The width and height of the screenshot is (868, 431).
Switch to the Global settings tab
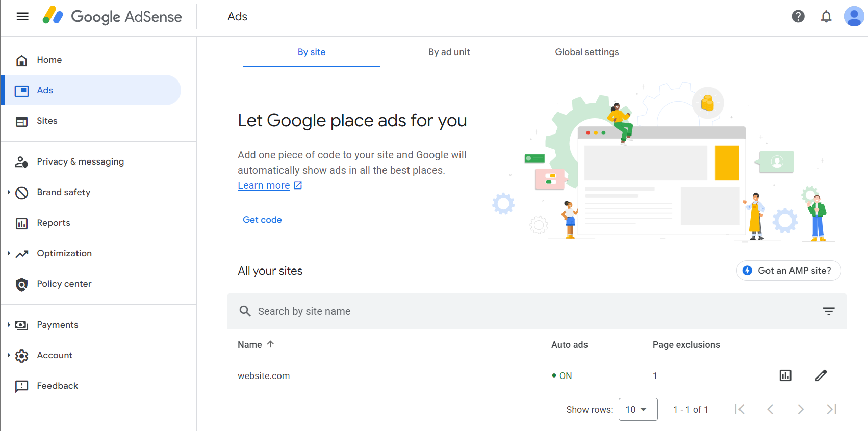(x=587, y=52)
